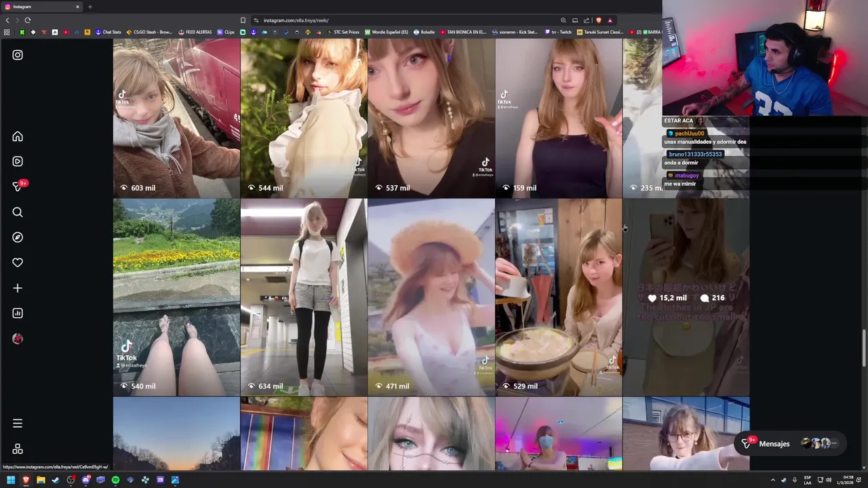Open the blue-eyed face paint reel thumbnail
The image size is (868, 488).
point(431,434)
